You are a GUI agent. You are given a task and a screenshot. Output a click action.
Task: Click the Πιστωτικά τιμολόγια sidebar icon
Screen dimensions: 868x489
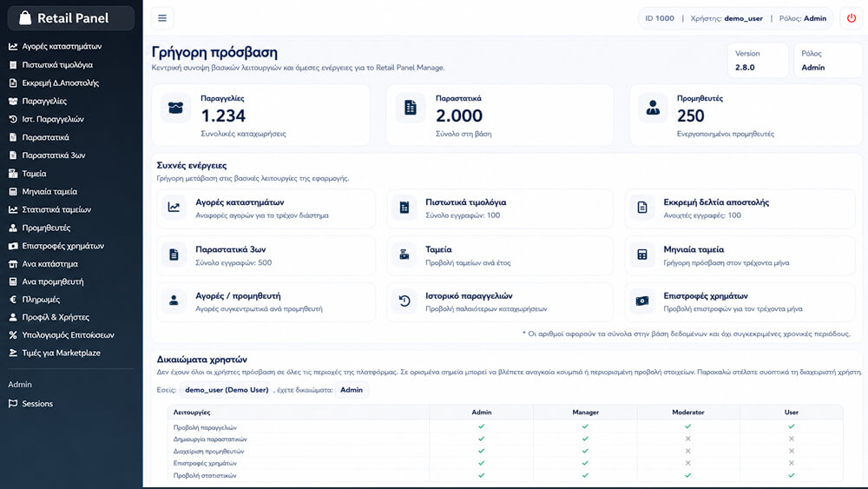click(13, 65)
